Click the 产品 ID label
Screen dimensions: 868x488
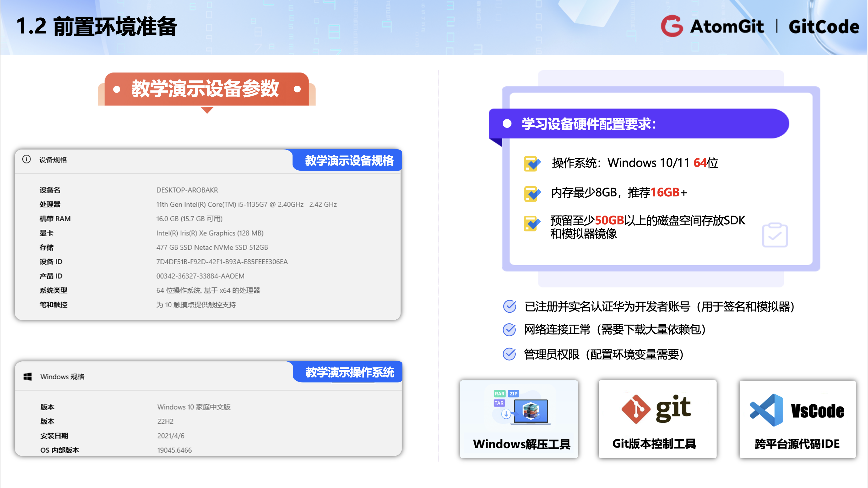51,276
